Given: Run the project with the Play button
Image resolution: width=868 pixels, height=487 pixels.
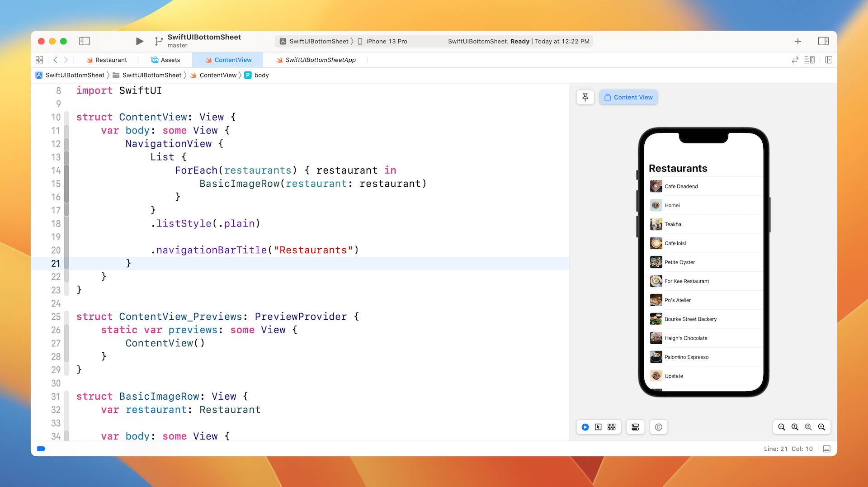Looking at the screenshot, I should 139,41.
